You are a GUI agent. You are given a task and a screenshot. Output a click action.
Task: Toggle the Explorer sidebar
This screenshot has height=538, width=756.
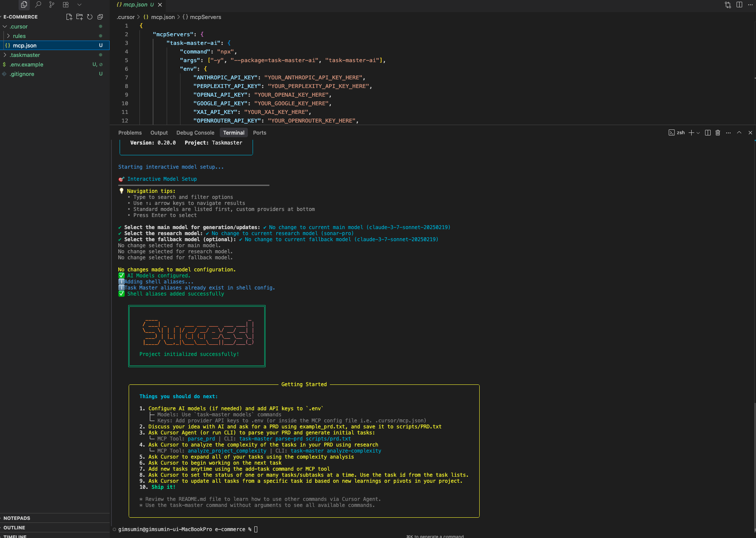coord(24,5)
